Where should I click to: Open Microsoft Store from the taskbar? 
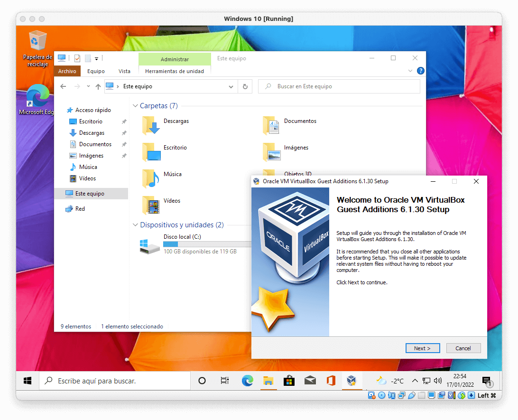[x=289, y=381]
